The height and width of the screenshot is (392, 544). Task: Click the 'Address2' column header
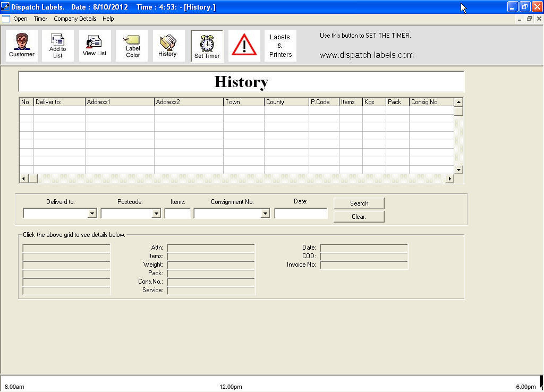pyautogui.click(x=189, y=102)
